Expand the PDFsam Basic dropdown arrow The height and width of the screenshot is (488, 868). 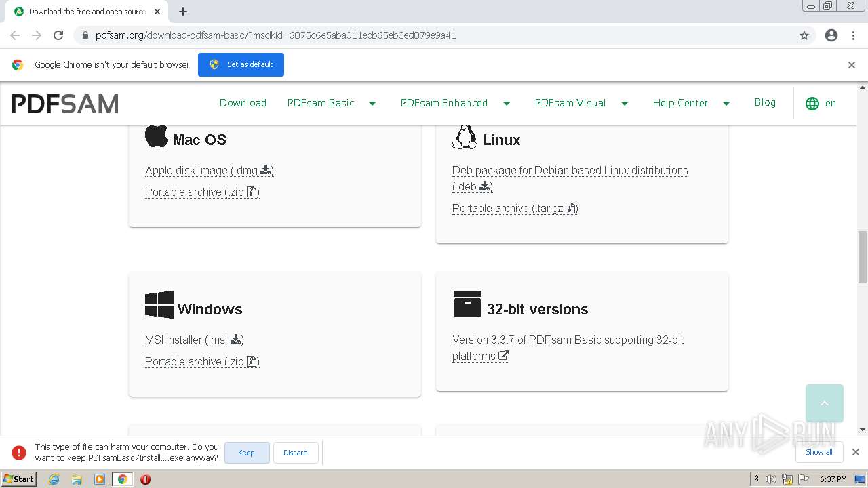pos(372,104)
